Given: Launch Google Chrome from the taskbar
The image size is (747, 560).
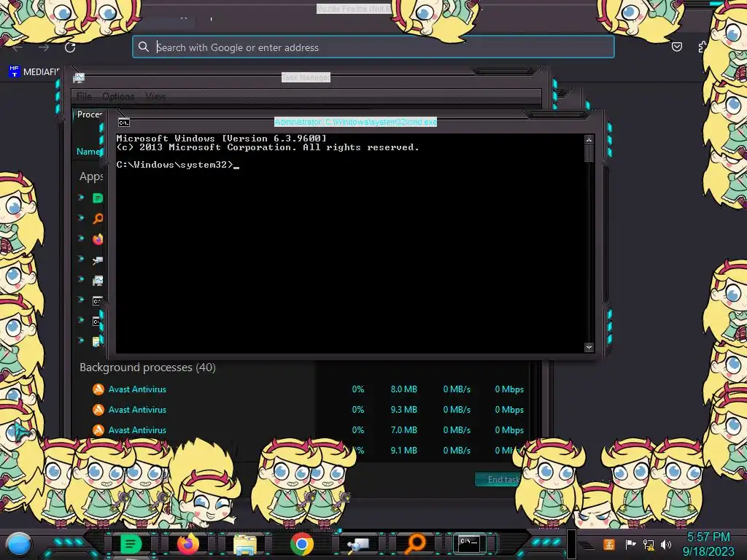Looking at the screenshot, I should point(302,544).
